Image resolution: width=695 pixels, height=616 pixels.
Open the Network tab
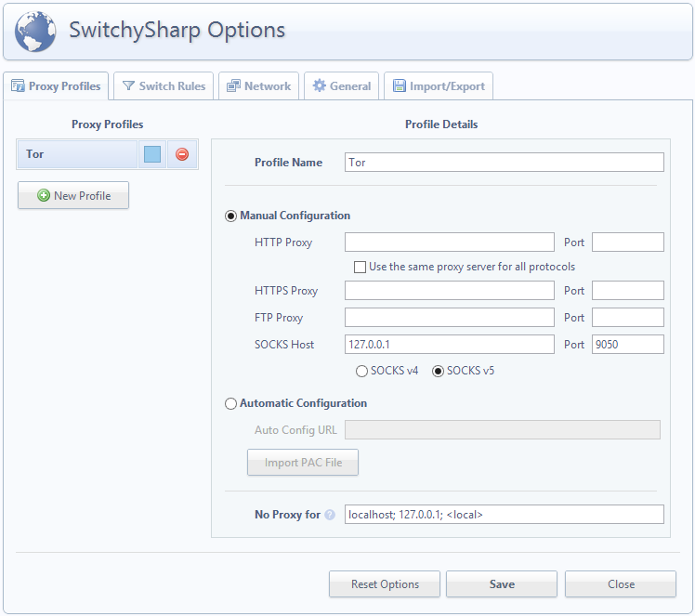259,86
